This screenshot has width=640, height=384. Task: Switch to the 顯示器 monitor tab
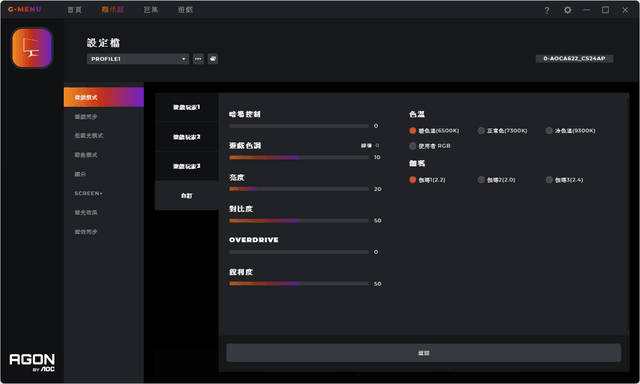[113, 9]
